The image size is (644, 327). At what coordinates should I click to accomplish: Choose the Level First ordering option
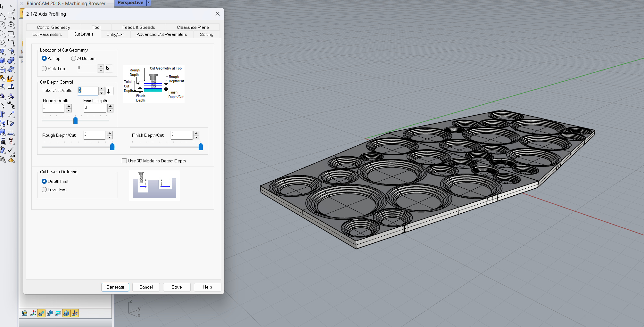pyautogui.click(x=44, y=190)
